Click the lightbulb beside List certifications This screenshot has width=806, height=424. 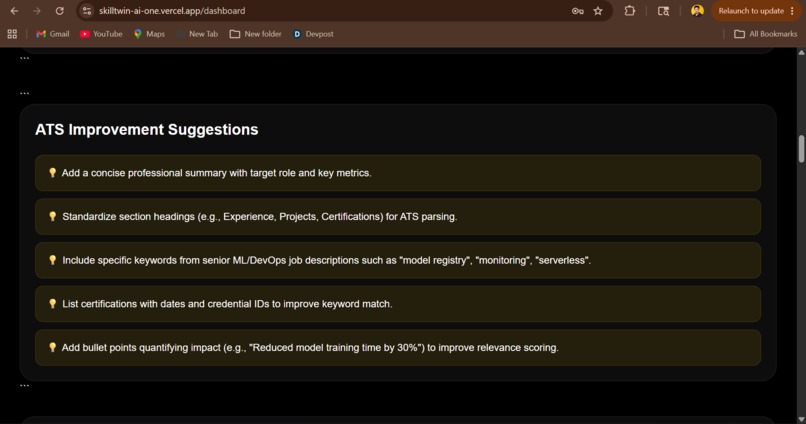(52, 304)
